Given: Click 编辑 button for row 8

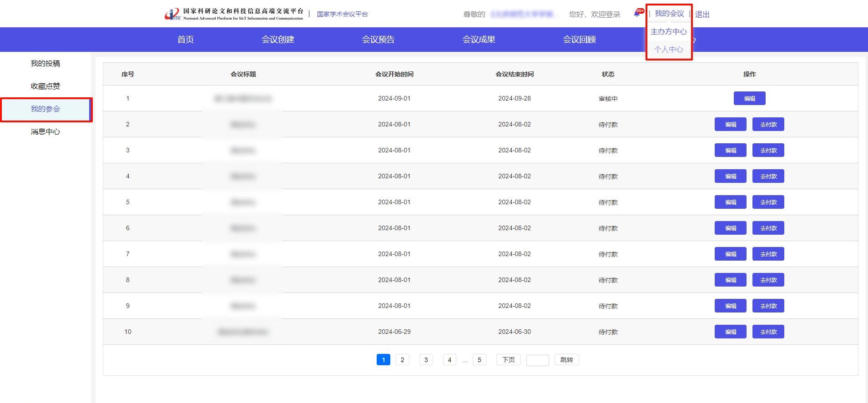Looking at the screenshot, I should 731,280.
